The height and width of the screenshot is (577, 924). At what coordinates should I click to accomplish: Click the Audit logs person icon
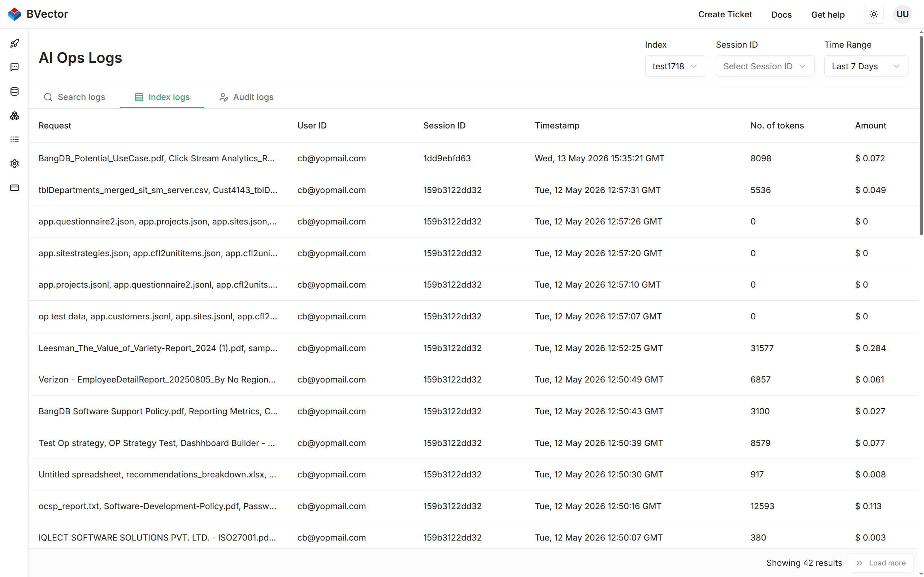tap(224, 97)
